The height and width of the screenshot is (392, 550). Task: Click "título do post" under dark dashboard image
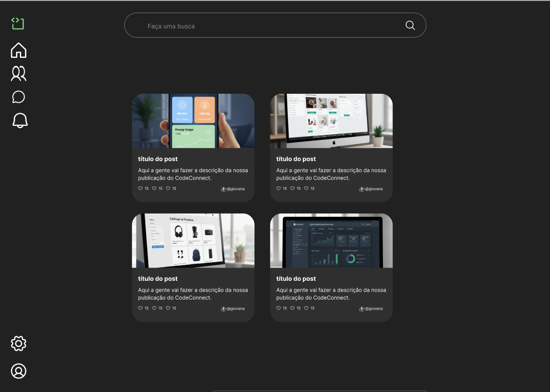[x=296, y=279]
